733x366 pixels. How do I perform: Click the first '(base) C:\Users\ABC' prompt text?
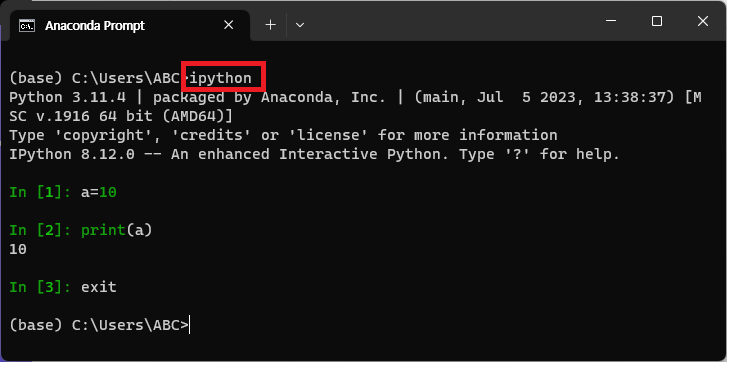94,78
